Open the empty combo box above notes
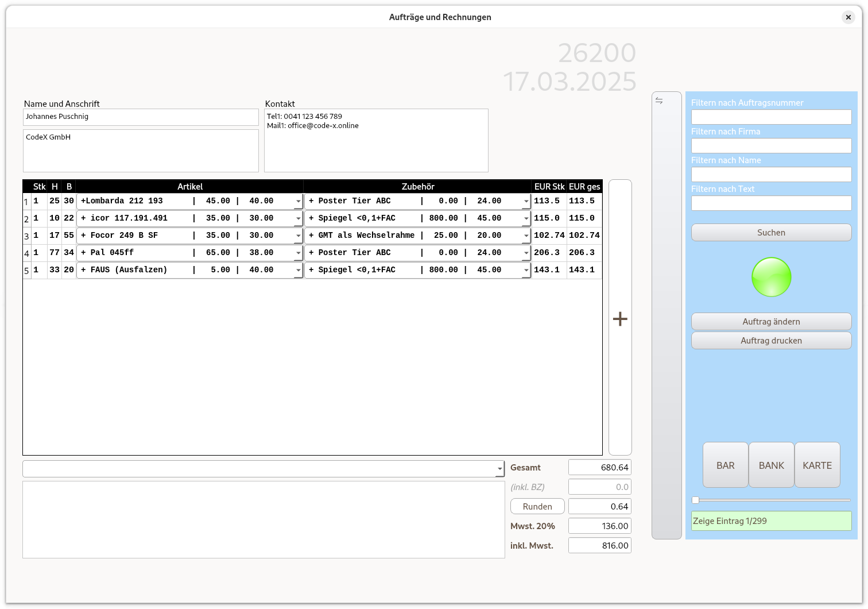Image resolution: width=868 pixels, height=609 pixels. (499, 469)
